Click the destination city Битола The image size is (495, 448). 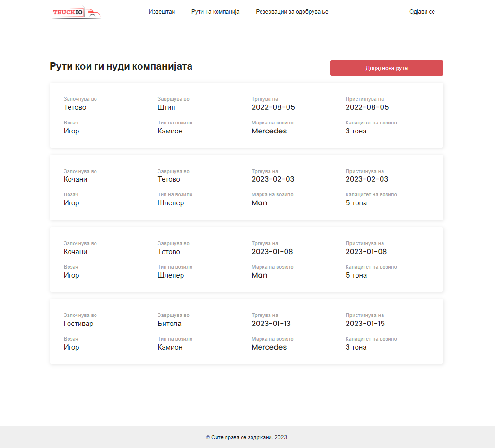169,324
